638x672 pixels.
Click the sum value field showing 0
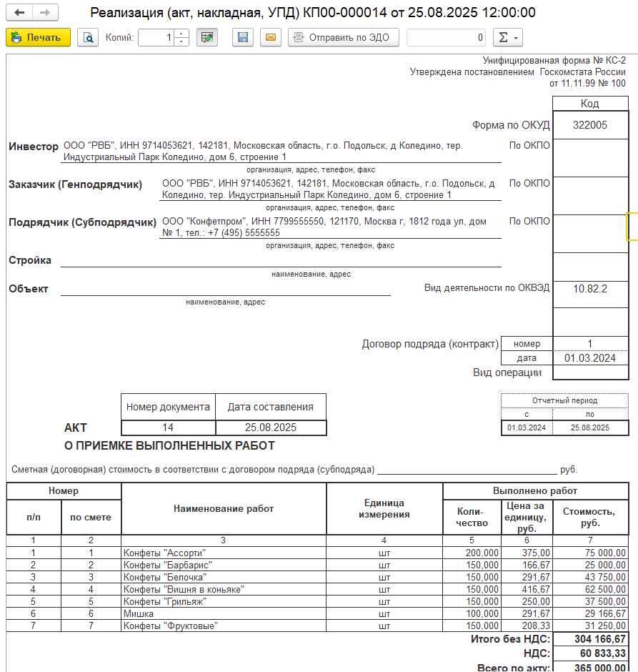coord(447,37)
